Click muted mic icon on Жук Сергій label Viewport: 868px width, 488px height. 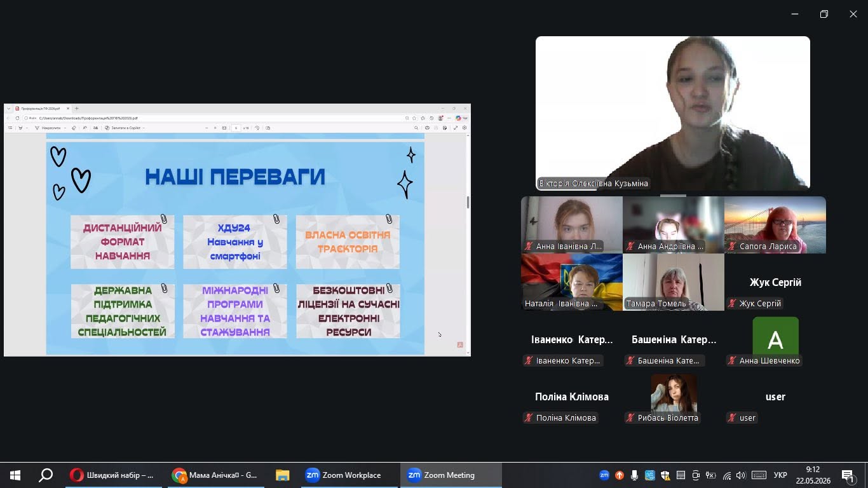tap(732, 304)
